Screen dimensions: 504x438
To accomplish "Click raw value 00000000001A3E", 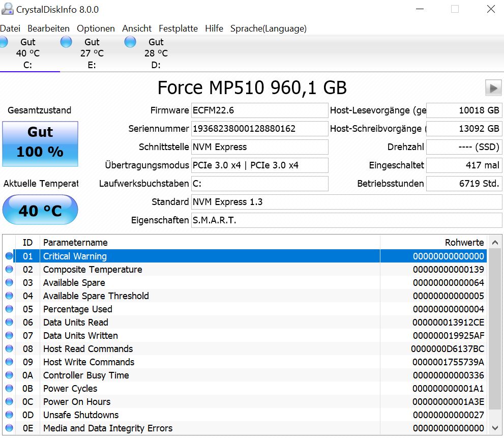I will (448, 402).
